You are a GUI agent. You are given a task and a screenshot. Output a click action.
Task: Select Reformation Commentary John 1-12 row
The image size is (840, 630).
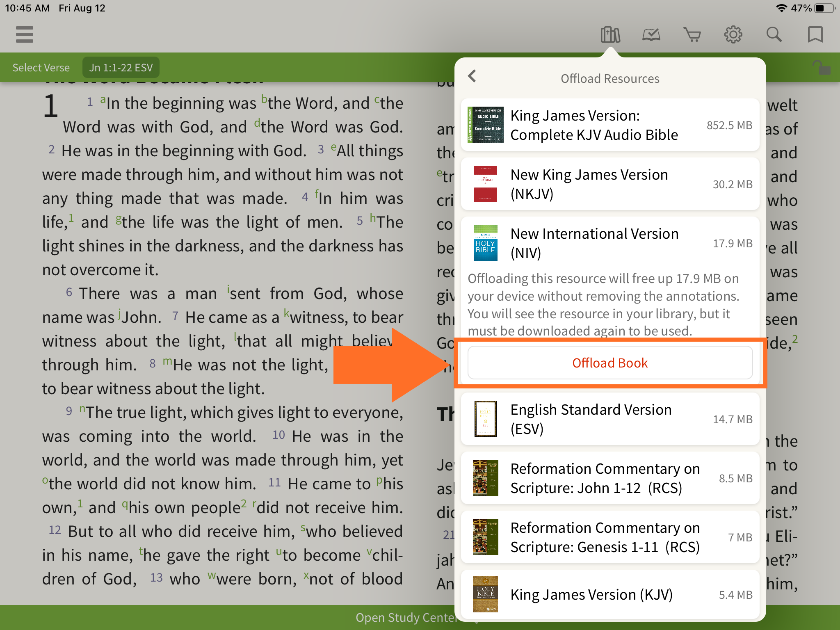(x=610, y=478)
